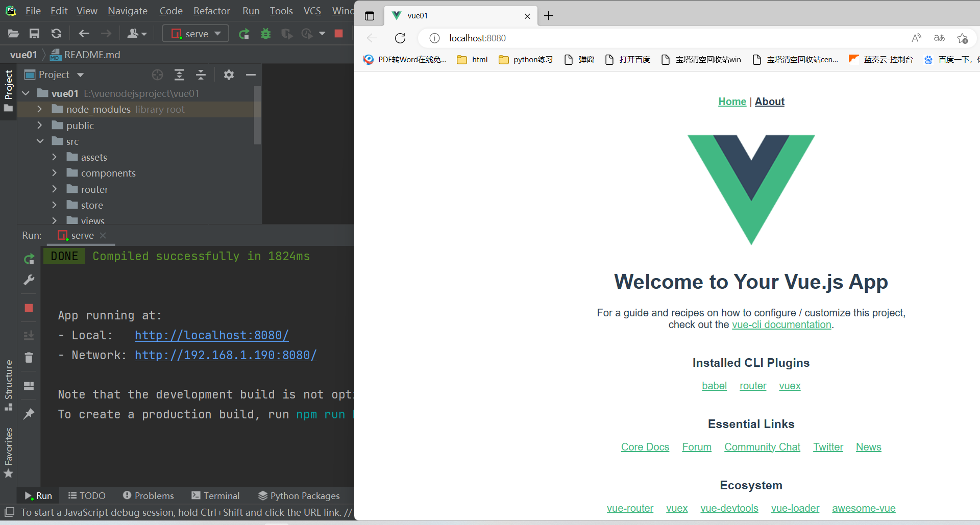980x525 pixels.
Task: Click the Open folder icon in PyCharm toolbar
Action: (x=13, y=34)
